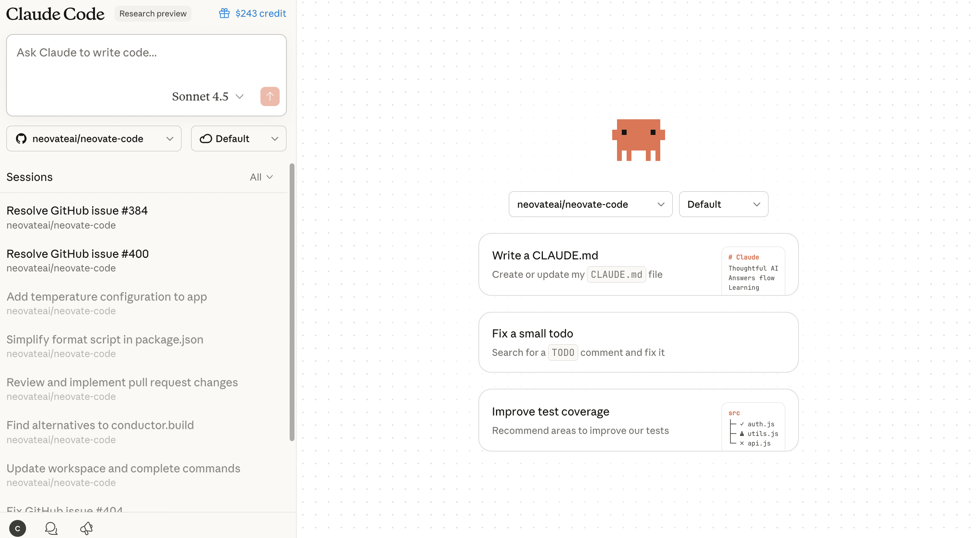Image resolution: width=980 pixels, height=538 pixels.
Task: Expand the center Default environment dropdown
Action: (x=723, y=204)
